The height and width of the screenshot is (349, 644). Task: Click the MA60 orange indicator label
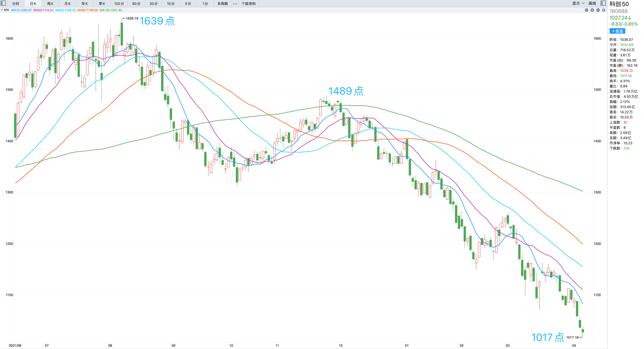click(x=87, y=10)
